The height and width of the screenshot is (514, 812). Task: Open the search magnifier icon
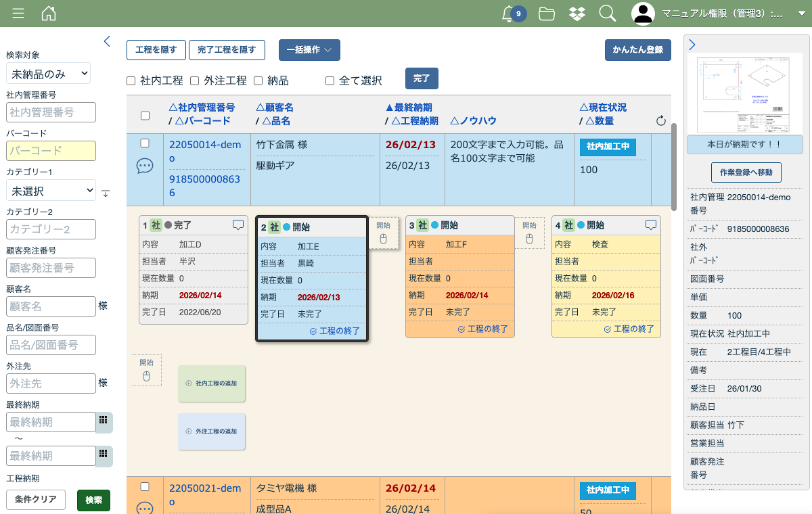point(608,14)
